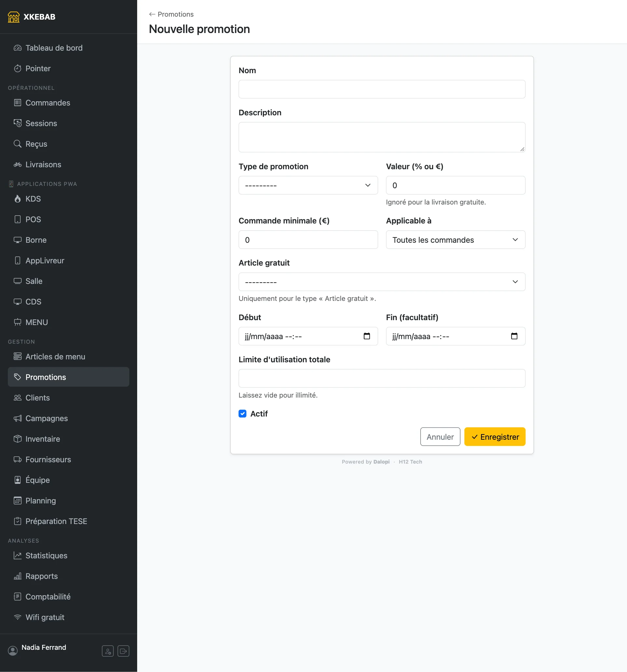The image size is (627, 672).
Task: Focus the Nom input field
Action: [x=382, y=89]
